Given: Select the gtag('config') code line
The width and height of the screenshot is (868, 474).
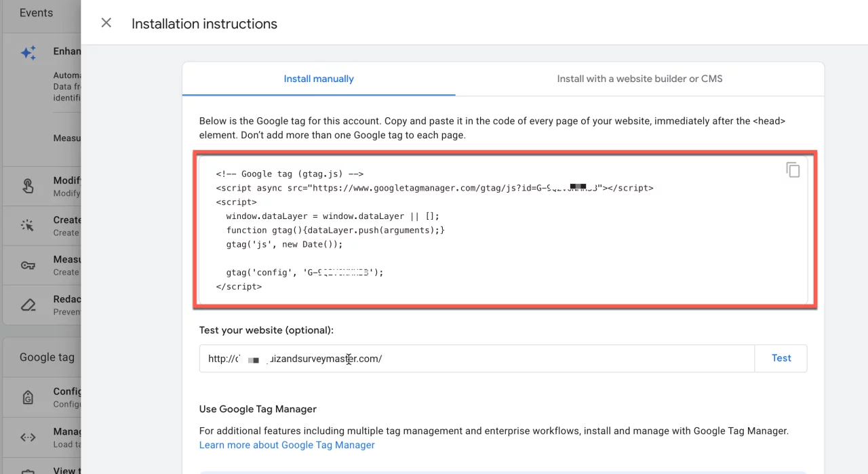Looking at the screenshot, I should (x=305, y=273).
